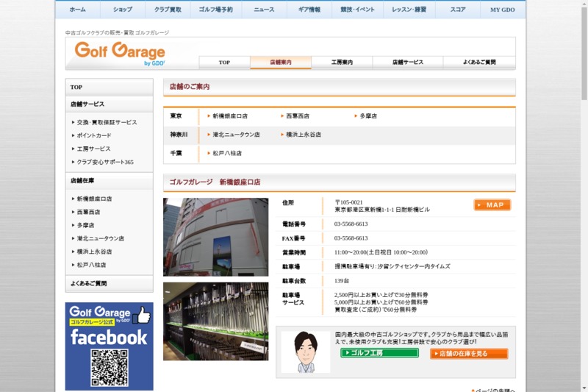Open 港北ニュータウン店 in the sidebar
Image resolution: width=588 pixels, height=392 pixels.
[x=100, y=238]
